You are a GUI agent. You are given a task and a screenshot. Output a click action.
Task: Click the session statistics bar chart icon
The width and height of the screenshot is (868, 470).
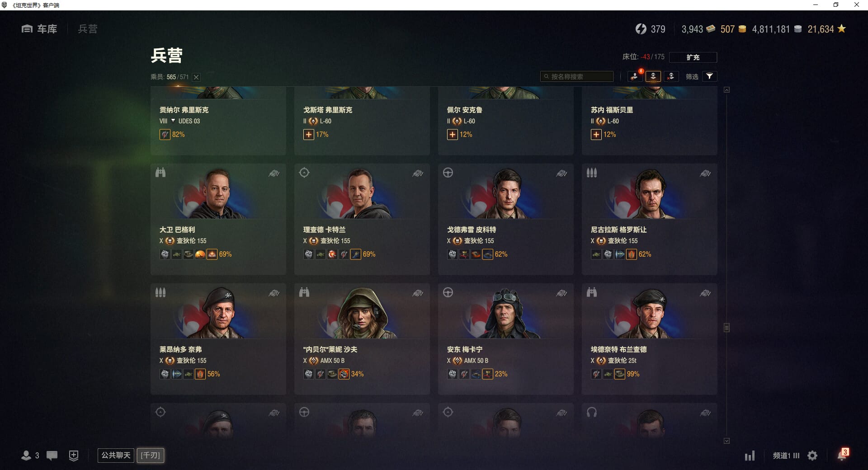click(750, 456)
